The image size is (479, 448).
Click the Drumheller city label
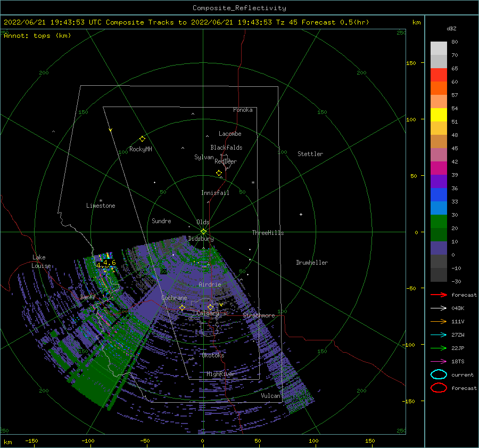(312, 263)
